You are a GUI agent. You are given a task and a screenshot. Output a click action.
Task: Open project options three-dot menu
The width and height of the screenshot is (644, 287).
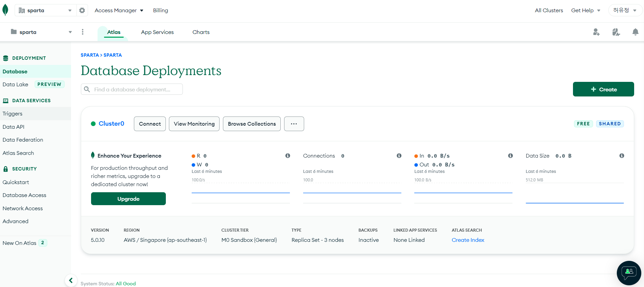click(83, 32)
